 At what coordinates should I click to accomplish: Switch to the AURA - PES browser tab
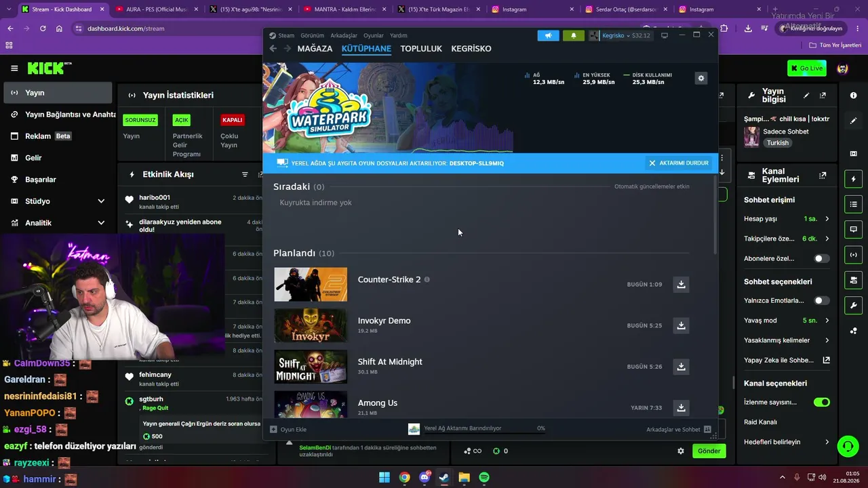(155, 9)
